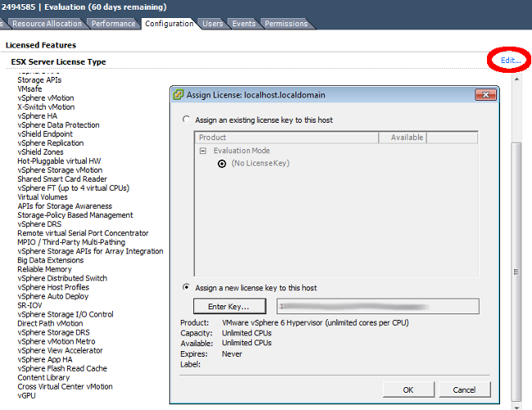This screenshot has height=410, width=532.
Task: Confirm the dialog with OK
Action: 408,390
